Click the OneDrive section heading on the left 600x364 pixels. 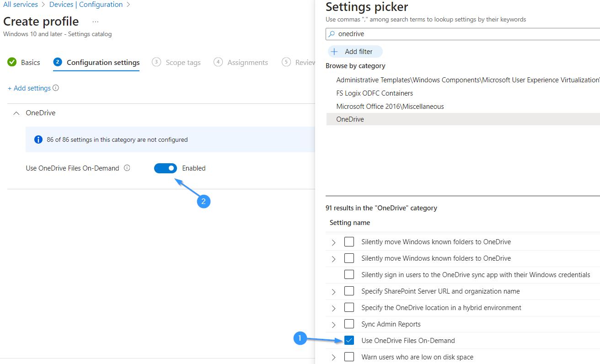41,113
